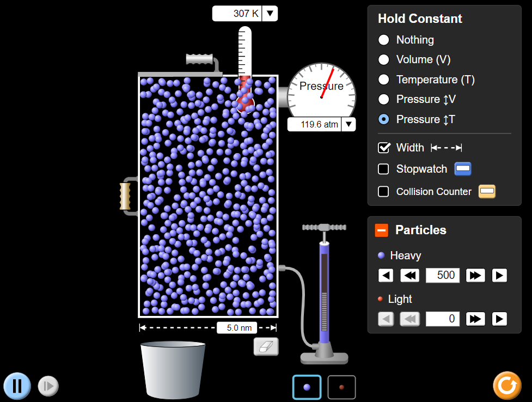Reset the simulation with orange reset button
The image size is (532, 402).
507,385
